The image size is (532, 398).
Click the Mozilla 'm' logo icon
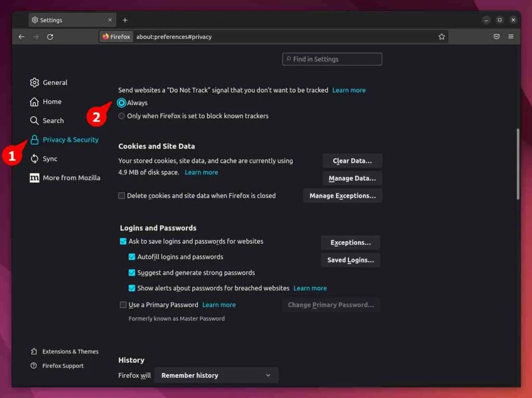click(x=34, y=177)
